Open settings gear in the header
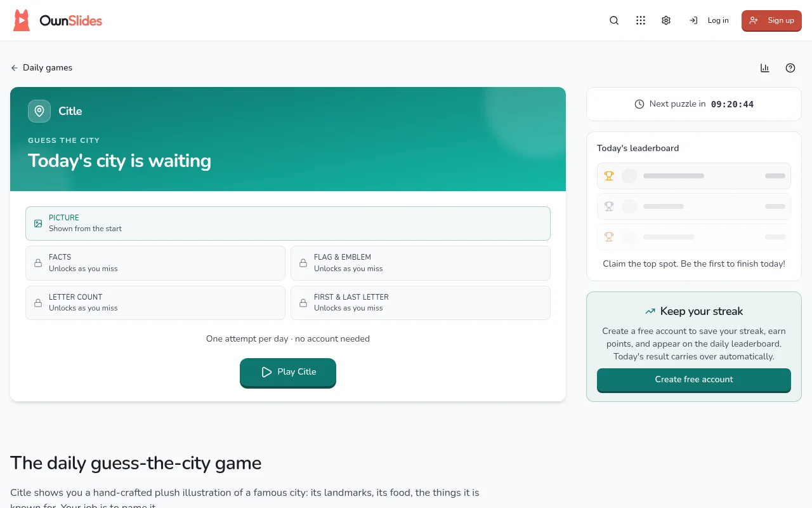The width and height of the screenshot is (812, 508). pyautogui.click(x=666, y=20)
